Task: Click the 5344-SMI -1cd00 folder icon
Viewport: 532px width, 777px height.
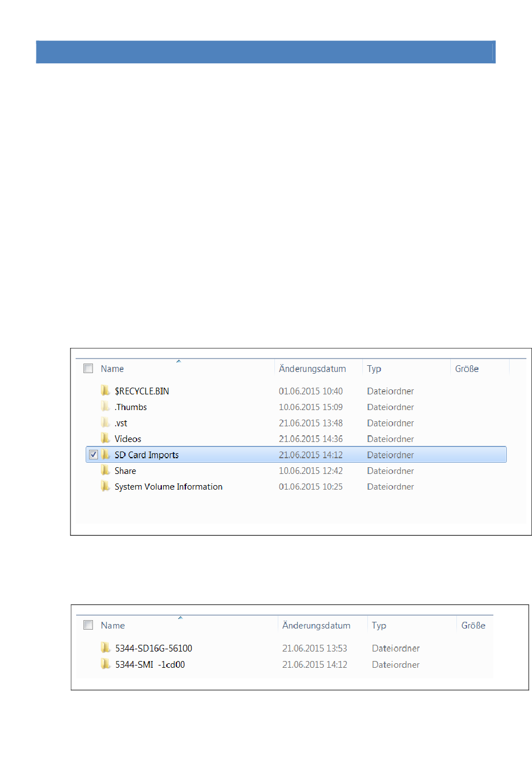Action: tap(105, 664)
